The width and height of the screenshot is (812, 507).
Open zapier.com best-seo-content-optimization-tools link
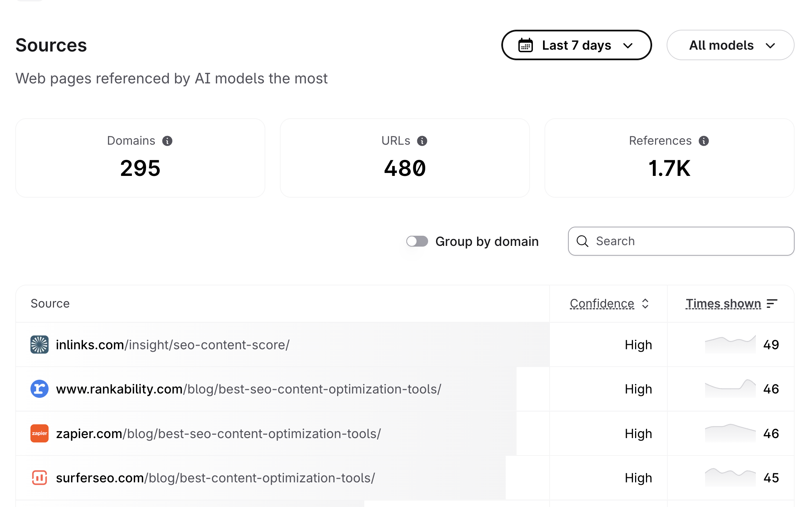(218, 433)
